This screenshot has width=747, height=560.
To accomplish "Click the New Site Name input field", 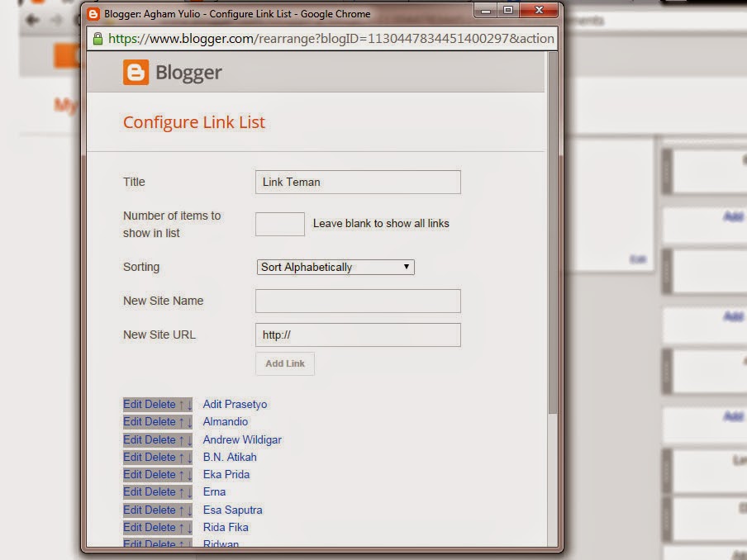I will point(358,301).
